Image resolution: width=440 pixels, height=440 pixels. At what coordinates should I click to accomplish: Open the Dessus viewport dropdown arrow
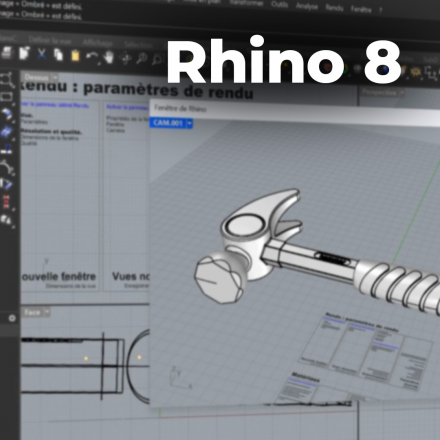[x=54, y=78]
